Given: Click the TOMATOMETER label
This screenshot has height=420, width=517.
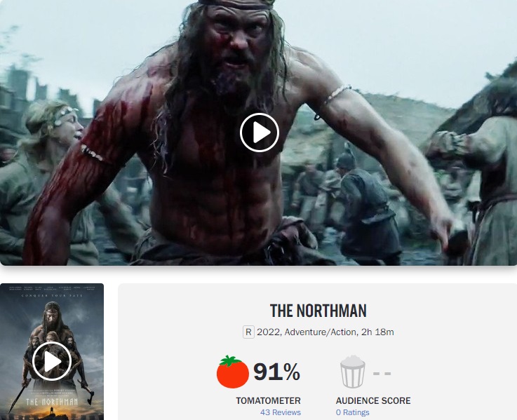Looking at the screenshot, I should (269, 401).
